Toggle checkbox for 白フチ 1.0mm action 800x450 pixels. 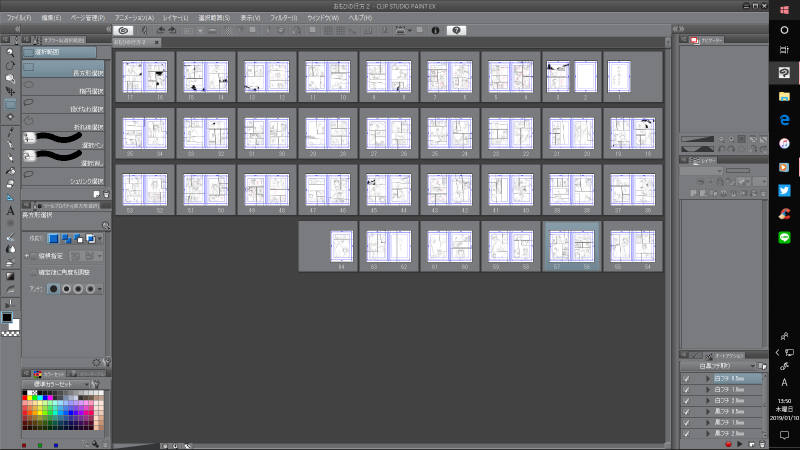[x=686, y=389]
